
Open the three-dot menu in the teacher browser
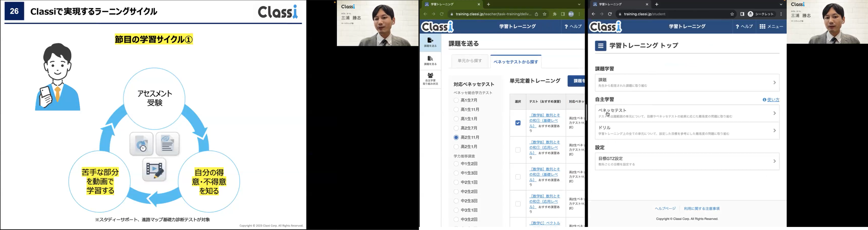(x=579, y=14)
